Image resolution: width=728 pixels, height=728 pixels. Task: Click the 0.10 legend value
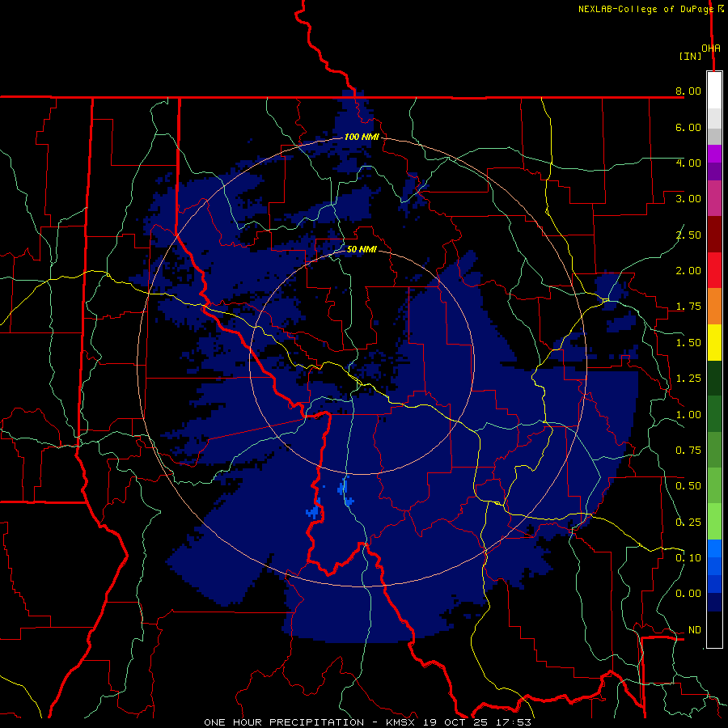[x=688, y=558]
